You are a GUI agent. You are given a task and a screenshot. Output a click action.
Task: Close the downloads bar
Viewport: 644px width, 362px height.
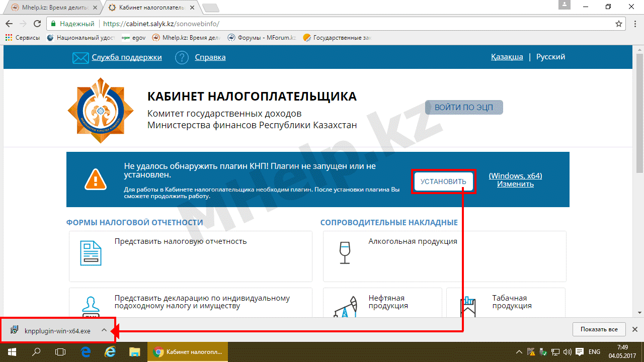(x=635, y=329)
